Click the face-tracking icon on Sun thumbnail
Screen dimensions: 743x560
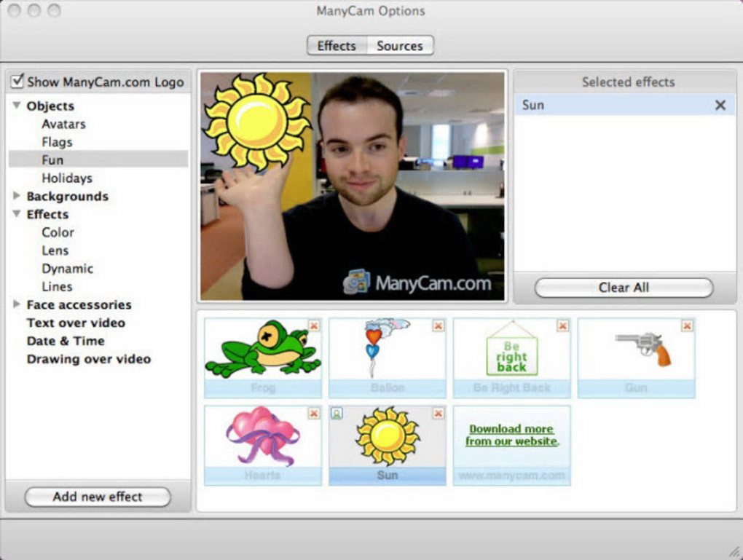point(337,414)
